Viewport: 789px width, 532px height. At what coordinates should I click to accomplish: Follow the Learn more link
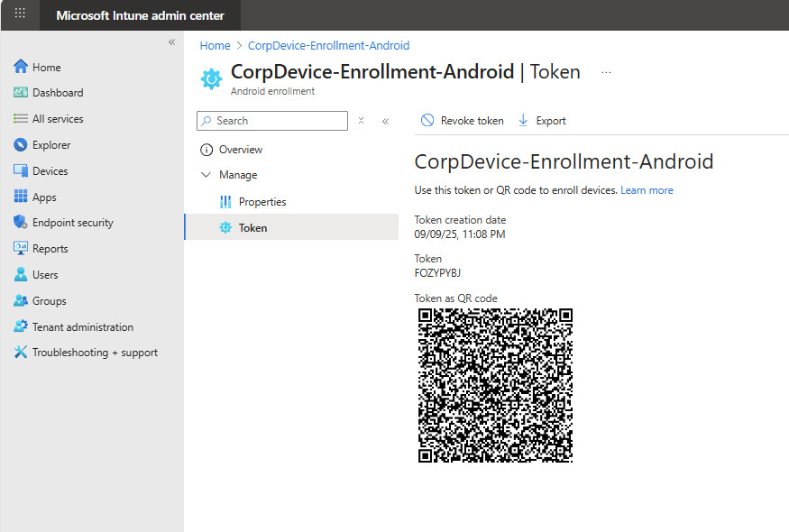point(647,190)
